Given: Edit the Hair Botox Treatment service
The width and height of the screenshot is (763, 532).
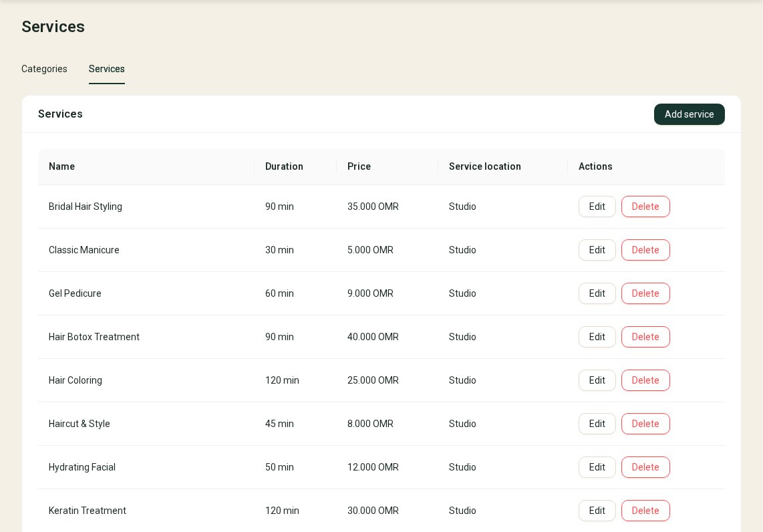Looking at the screenshot, I should pyautogui.click(x=597, y=337).
